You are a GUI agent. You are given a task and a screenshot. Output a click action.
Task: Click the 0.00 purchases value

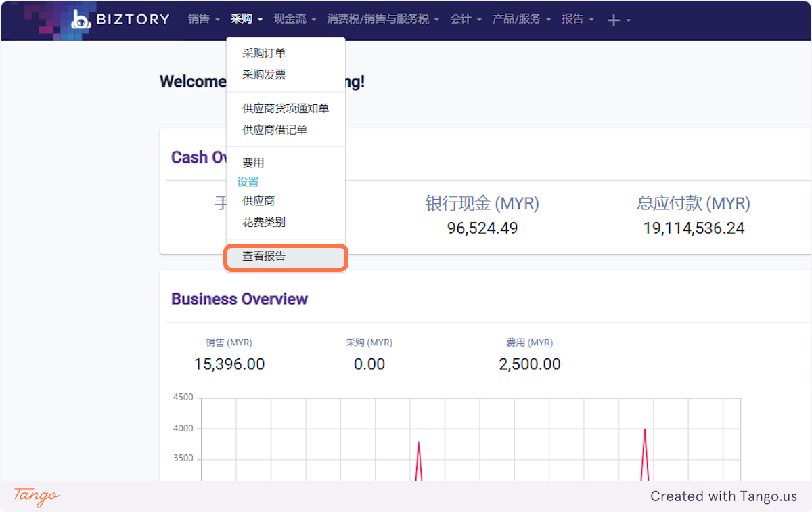[x=369, y=364]
